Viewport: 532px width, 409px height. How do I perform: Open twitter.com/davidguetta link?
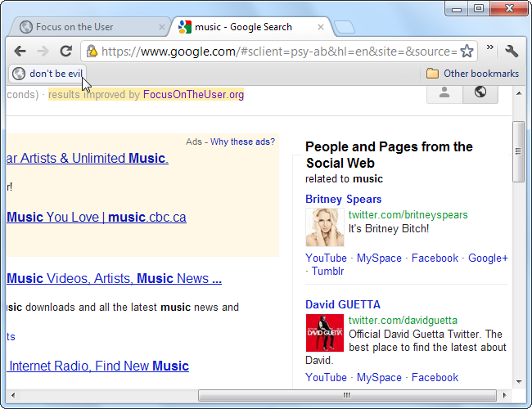tap(403, 320)
